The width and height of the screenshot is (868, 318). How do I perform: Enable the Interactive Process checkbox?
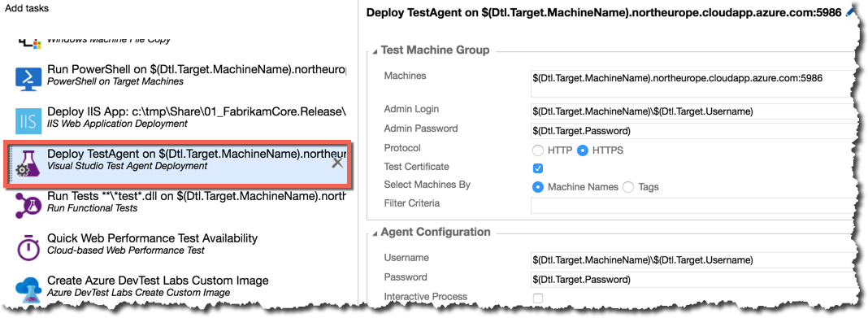[537, 298]
